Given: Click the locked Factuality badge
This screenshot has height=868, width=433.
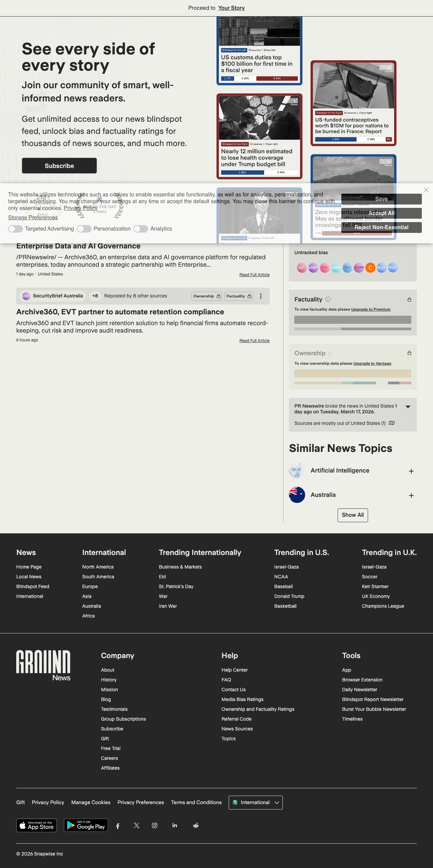Looking at the screenshot, I should [239, 296].
